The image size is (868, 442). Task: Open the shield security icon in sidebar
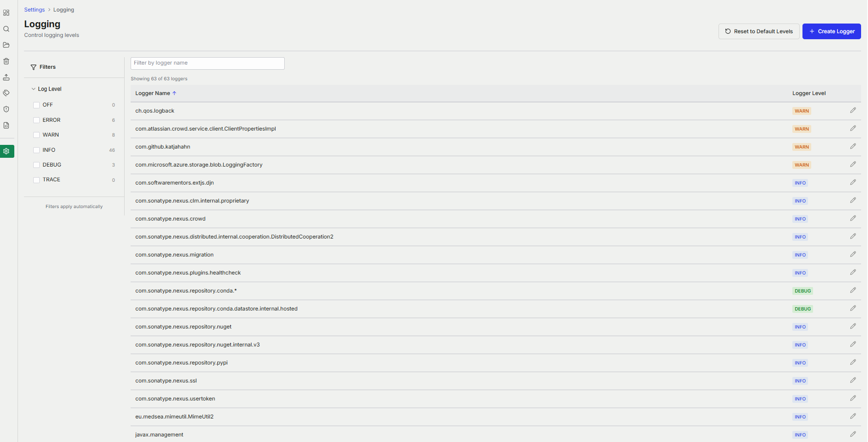coord(6,109)
